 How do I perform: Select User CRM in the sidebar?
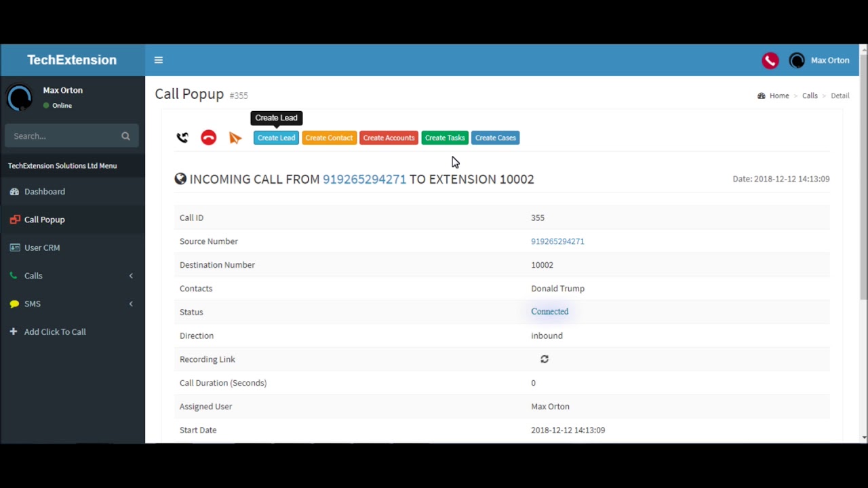click(42, 247)
